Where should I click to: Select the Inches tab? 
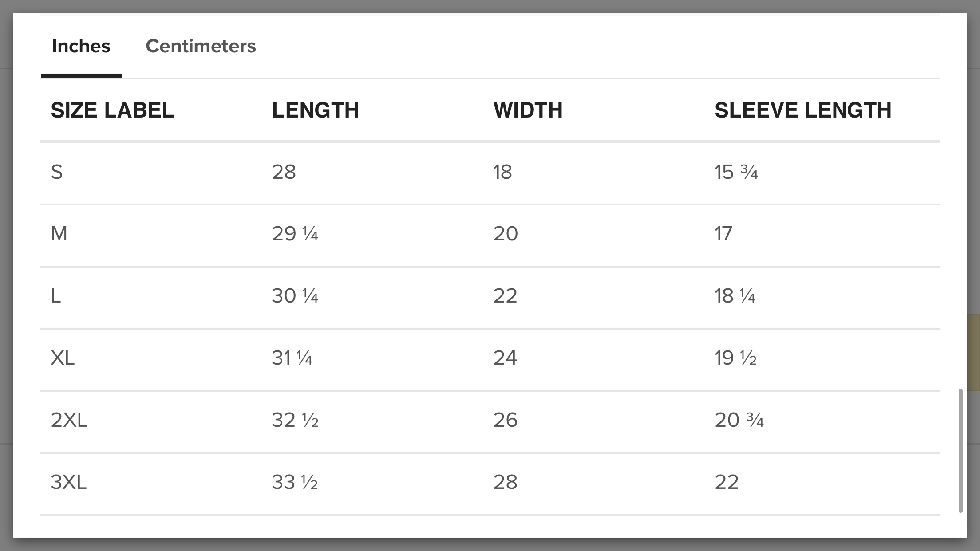(81, 46)
